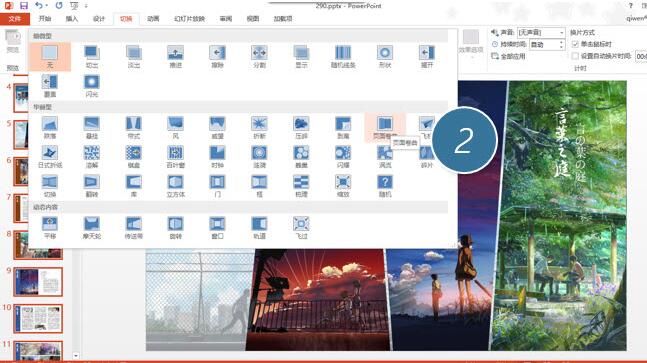
Task: Switch to the Insert (插入) tab
Action: click(x=72, y=19)
